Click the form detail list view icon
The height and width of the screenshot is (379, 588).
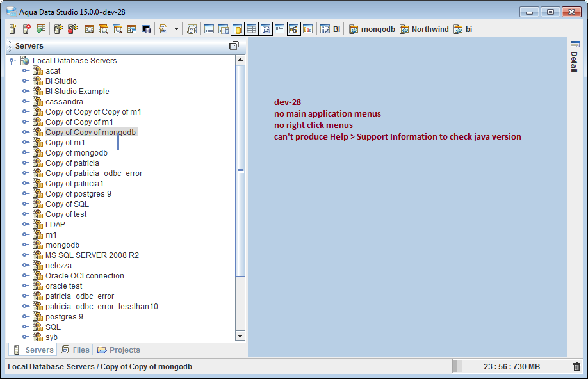(x=279, y=29)
